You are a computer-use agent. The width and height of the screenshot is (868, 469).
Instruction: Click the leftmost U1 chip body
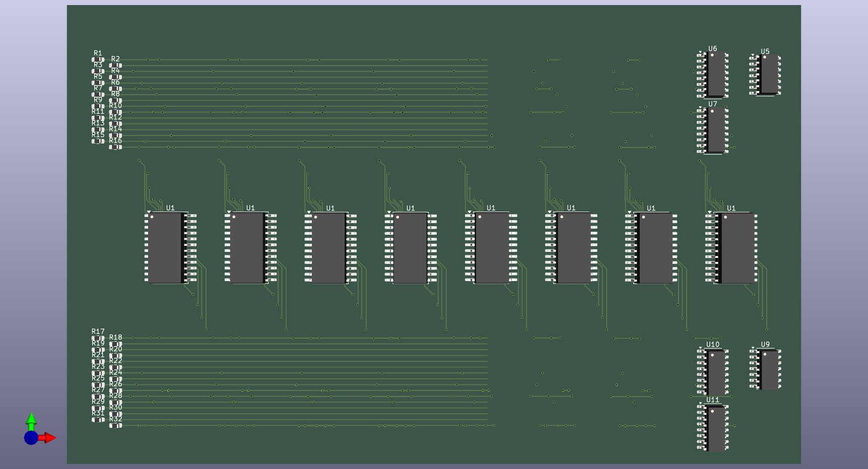[165, 248]
